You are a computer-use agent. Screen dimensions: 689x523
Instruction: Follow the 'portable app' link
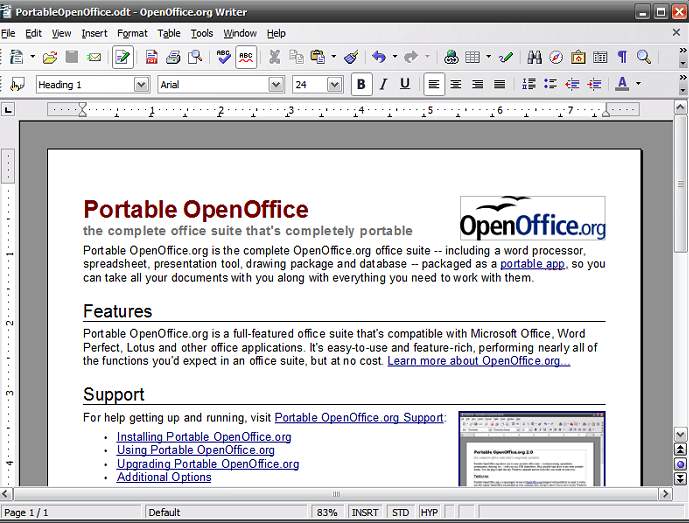(x=532, y=264)
